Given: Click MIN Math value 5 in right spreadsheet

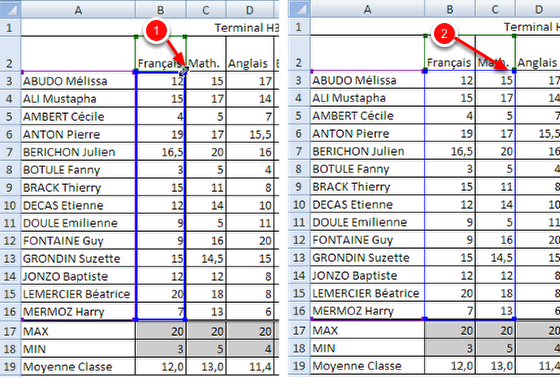Looking at the screenshot, I should click(x=495, y=348).
